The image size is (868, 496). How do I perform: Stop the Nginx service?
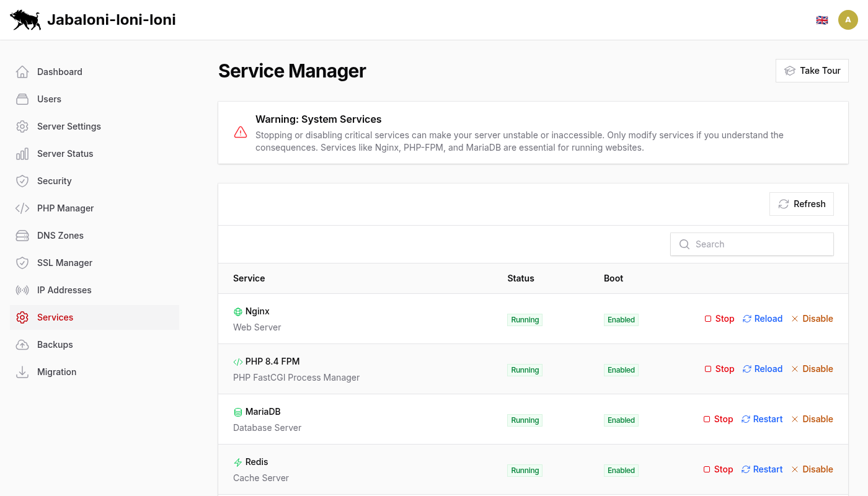719,318
